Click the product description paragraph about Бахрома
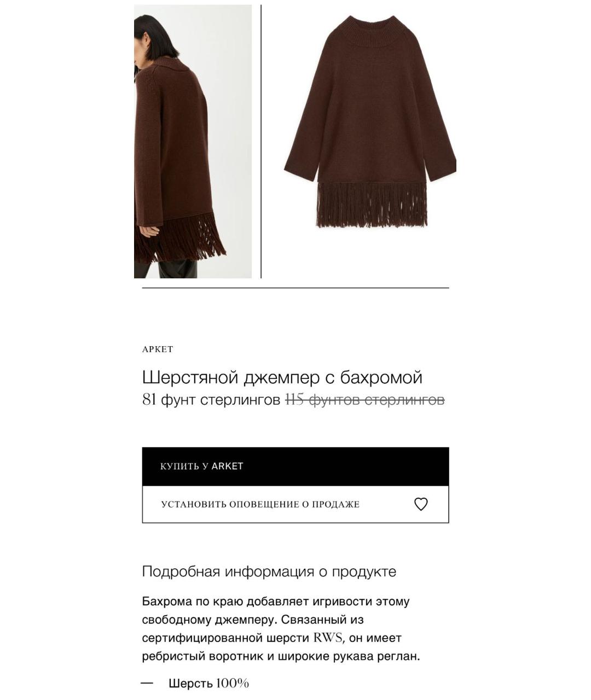591x700 pixels. coord(281,629)
